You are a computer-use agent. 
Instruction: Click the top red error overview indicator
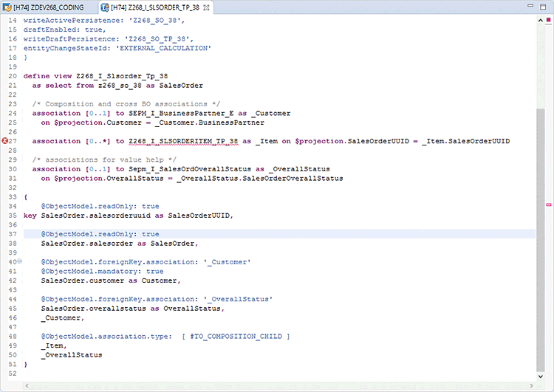[549, 20]
